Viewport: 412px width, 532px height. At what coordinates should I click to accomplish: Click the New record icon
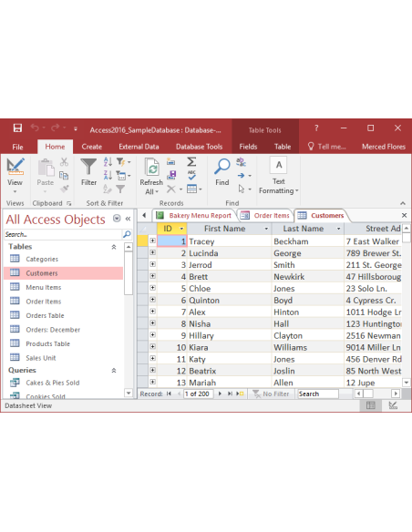[171, 162]
